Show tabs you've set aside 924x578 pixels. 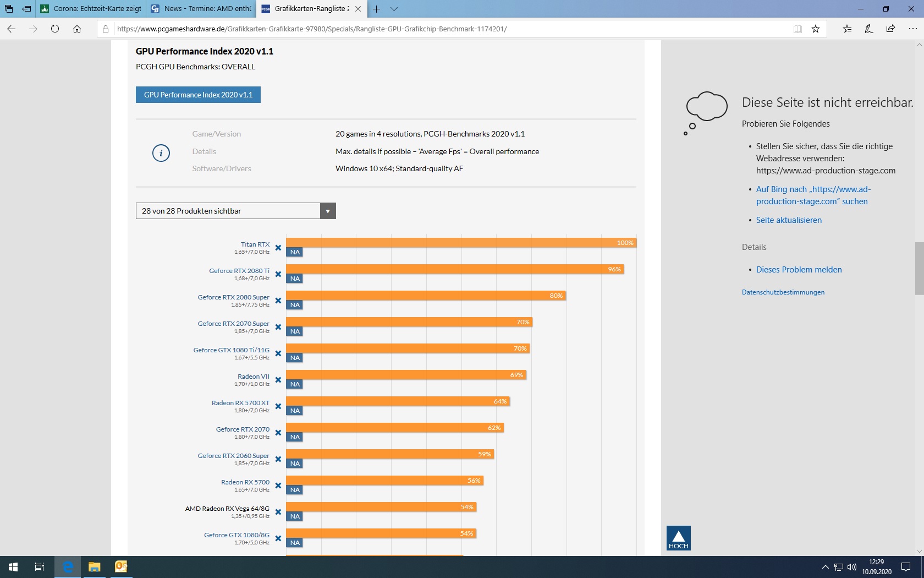[9, 9]
